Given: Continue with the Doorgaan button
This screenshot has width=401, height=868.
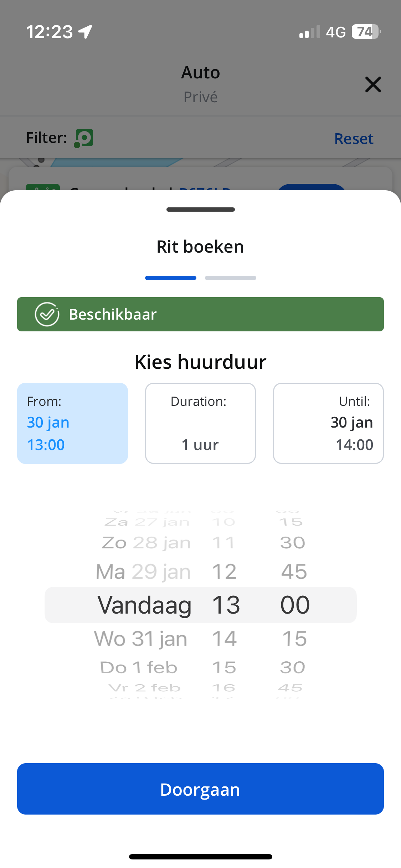Looking at the screenshot, I should click(x=200, y=789).
